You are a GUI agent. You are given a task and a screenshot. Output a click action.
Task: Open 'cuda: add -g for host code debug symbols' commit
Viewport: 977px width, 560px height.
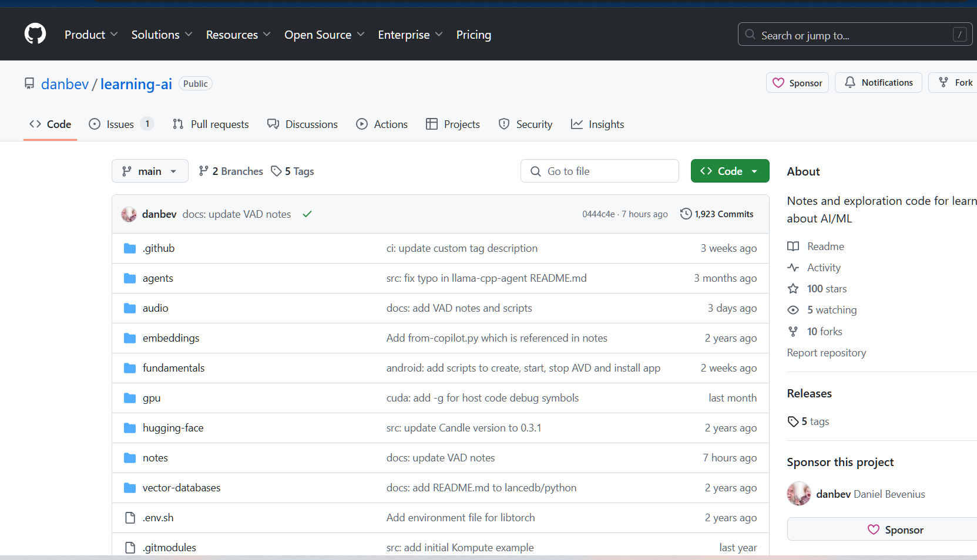coord(482,398)
